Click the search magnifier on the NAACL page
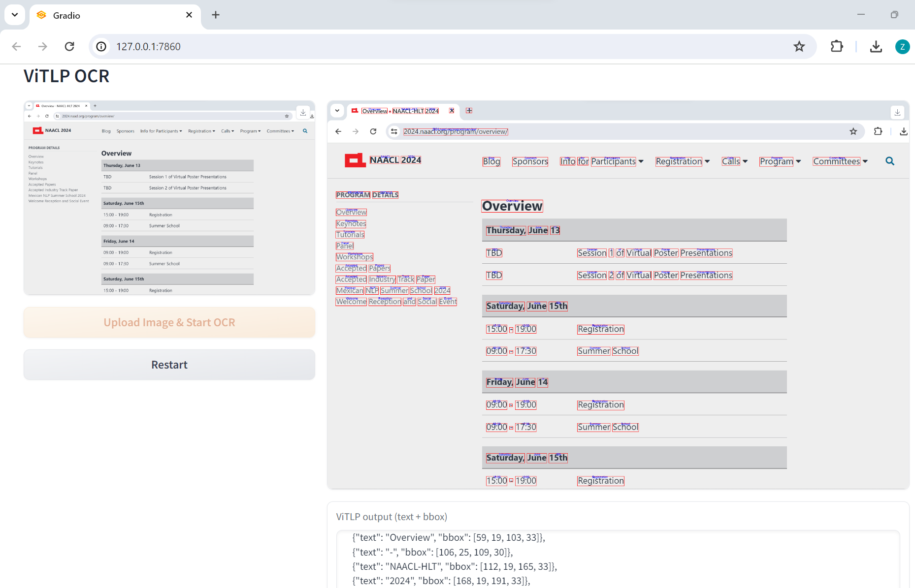 point(890,161)
